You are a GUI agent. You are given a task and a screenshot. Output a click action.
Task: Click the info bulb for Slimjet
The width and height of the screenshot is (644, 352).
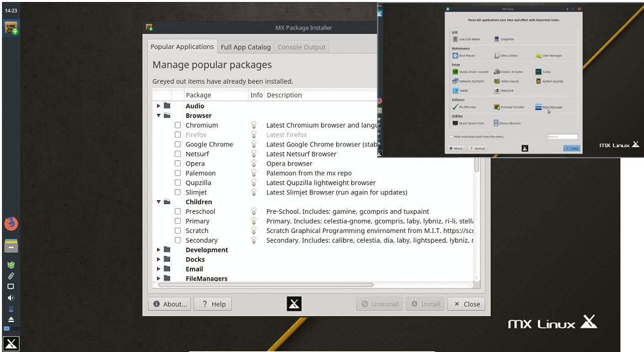click(x=254, y=192)
